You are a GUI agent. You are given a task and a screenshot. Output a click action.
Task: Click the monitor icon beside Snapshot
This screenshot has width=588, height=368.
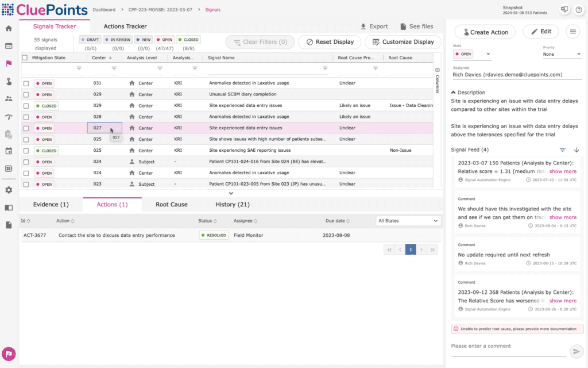point(564,9)
